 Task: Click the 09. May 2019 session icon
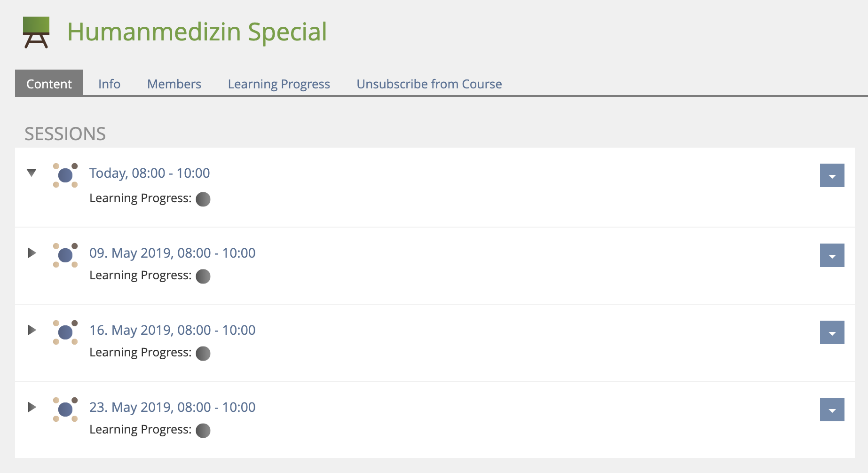click(65, 255)
